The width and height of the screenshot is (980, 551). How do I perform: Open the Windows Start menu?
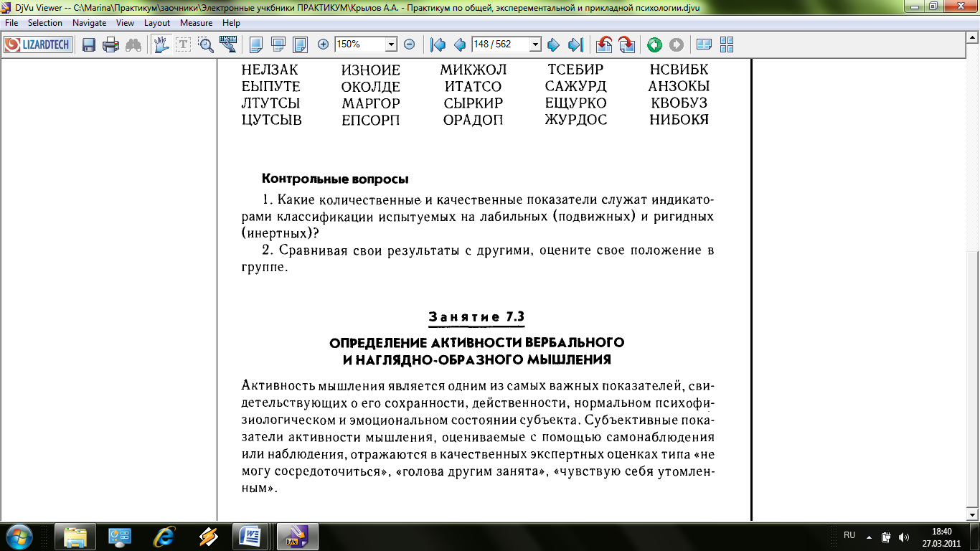click(18, 537)
